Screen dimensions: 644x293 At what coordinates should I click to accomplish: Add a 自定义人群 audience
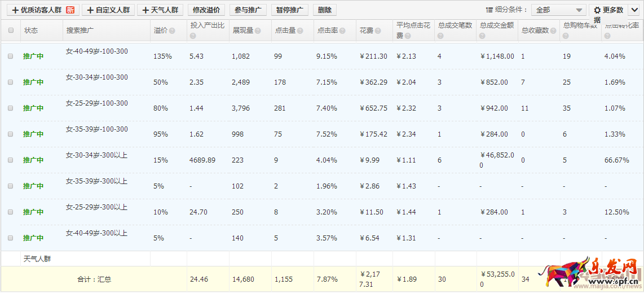[x=108, y=10]
